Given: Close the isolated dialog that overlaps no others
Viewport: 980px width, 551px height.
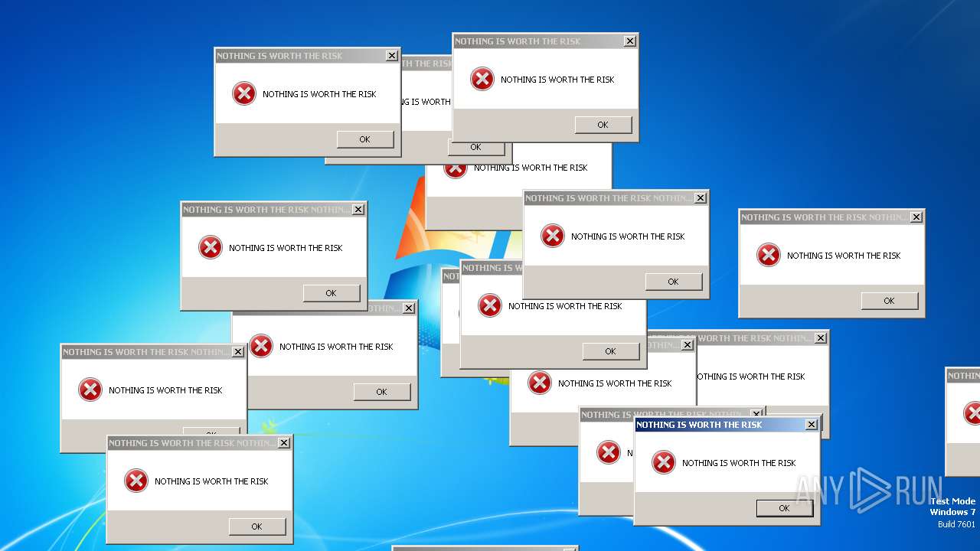Looking at the screenshot, I should (916, 217).
